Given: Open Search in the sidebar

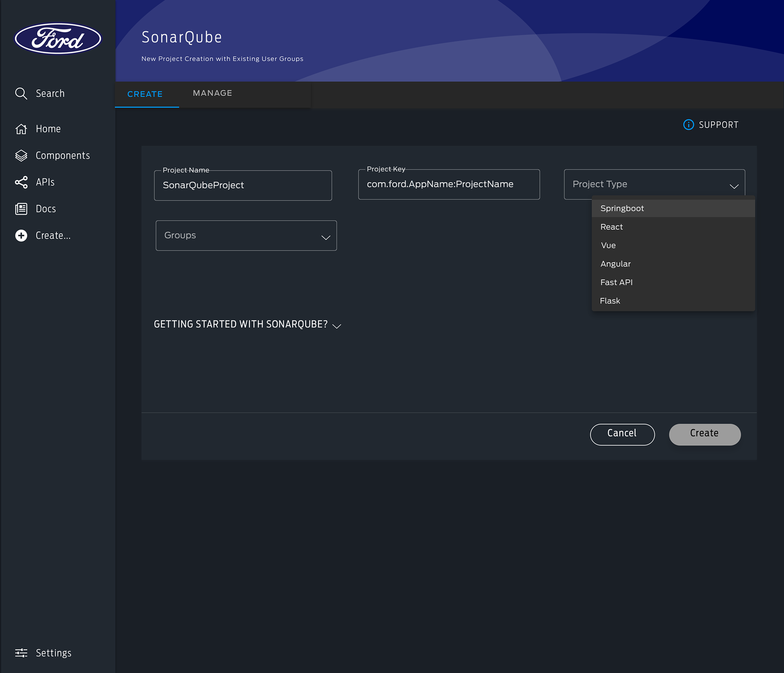Looking at the screenshot, I should point(50,93).
